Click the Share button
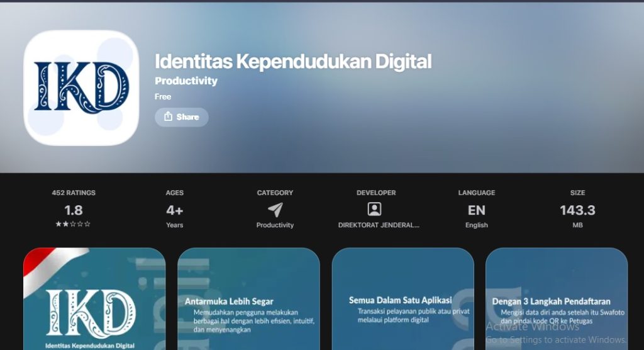The image size is (644, 350). [x=181, y=117]
